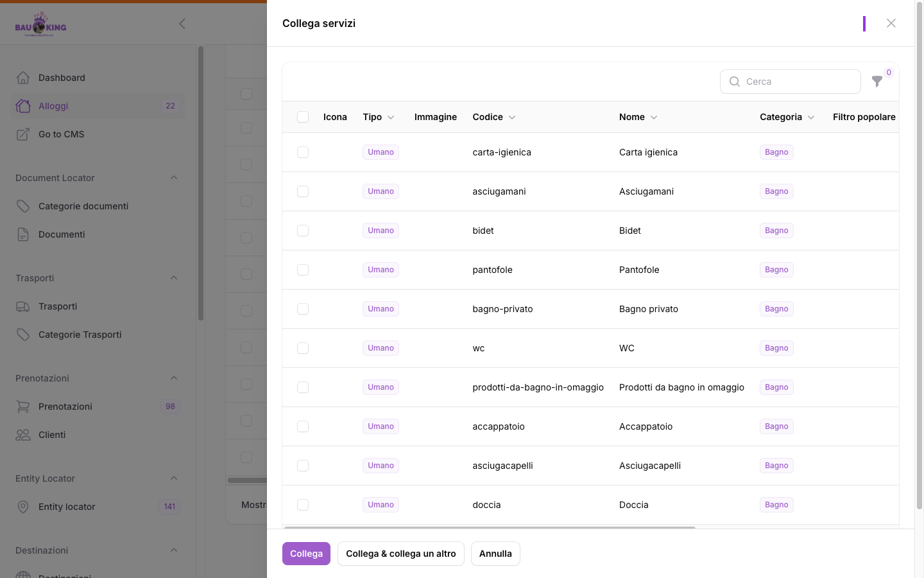The image size is (924, 578).
Task: Check the pantofole row checkbox
Action: 303,270
